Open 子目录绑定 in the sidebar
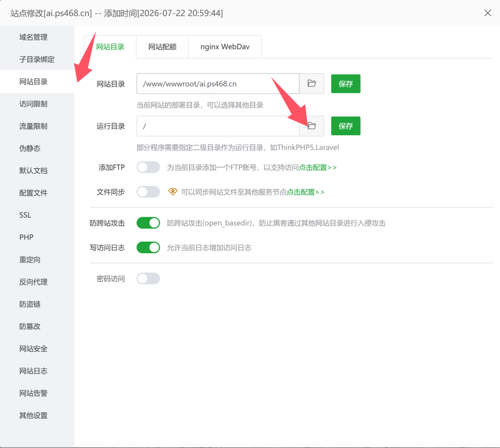This screenshot has width=500, height=448. coord(37,59)
